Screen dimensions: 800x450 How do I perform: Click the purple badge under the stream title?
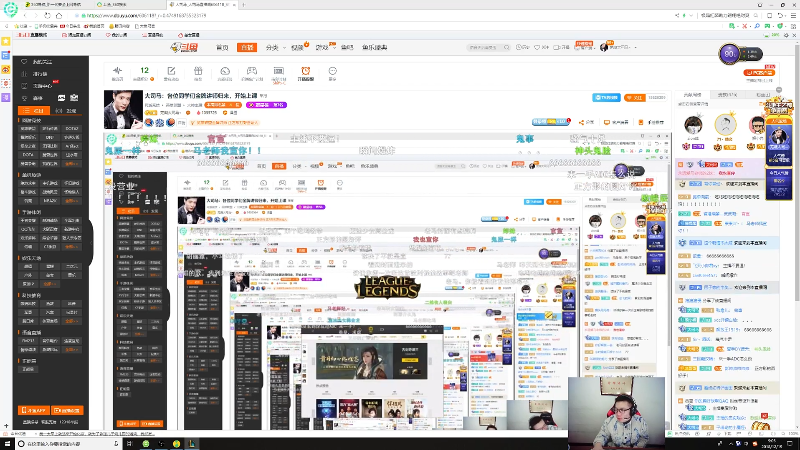[266, 105]
